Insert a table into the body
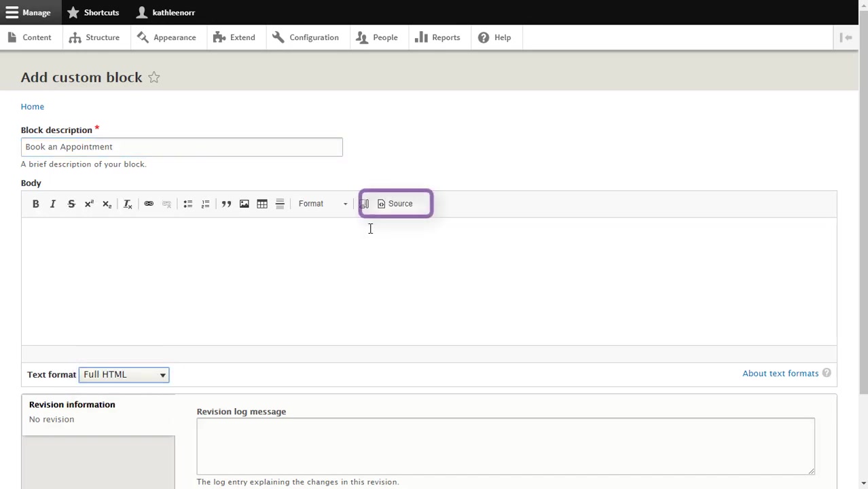The width and height of the screenshot is (868, 489). [x=262, y=204]
